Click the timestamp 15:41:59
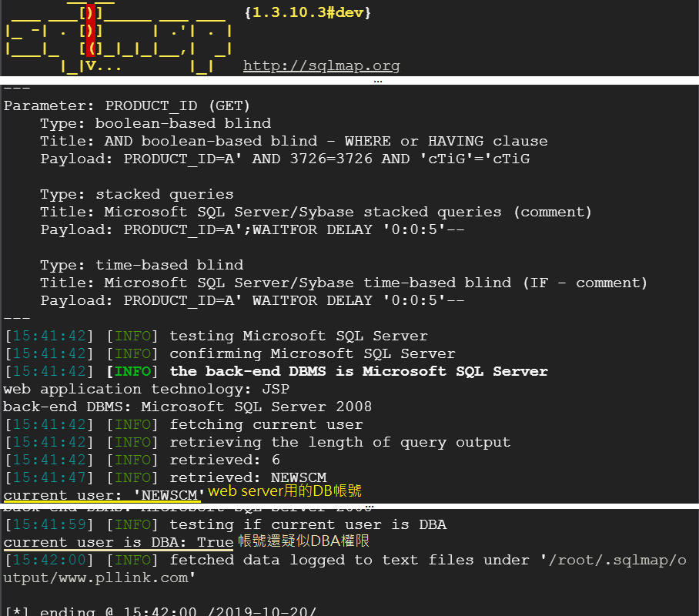The width and height of the screenshot is (699, 616). click(x=49, y=525)
